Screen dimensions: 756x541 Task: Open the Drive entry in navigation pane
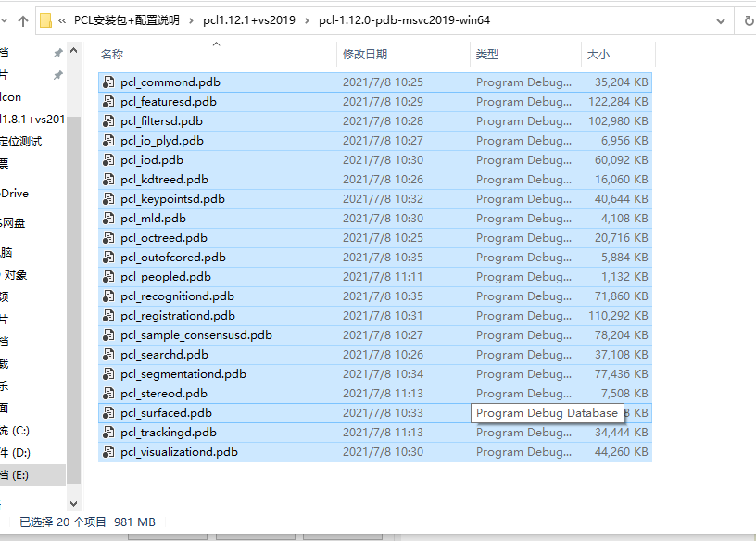pos(15,194)
